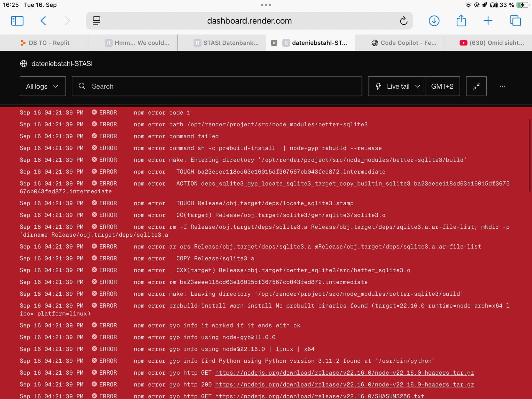Expand the All logs dropdown
Viewport: 532px width, 399px height.
click(43, 86)
